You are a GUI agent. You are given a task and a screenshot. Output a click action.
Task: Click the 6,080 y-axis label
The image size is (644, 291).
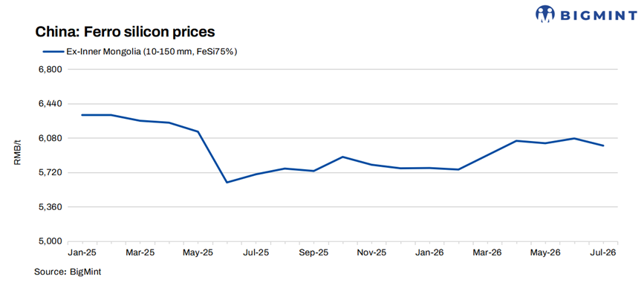(51, 138)
